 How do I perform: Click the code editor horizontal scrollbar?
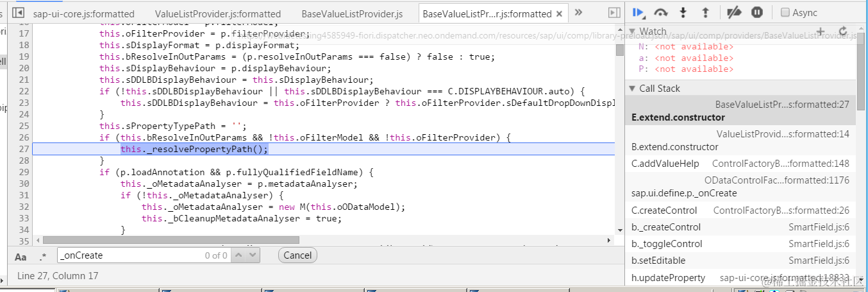[x=171, y=239]
